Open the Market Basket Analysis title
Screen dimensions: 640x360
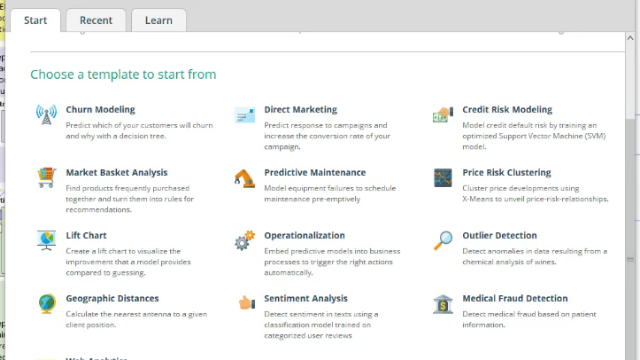pos(117,172)
